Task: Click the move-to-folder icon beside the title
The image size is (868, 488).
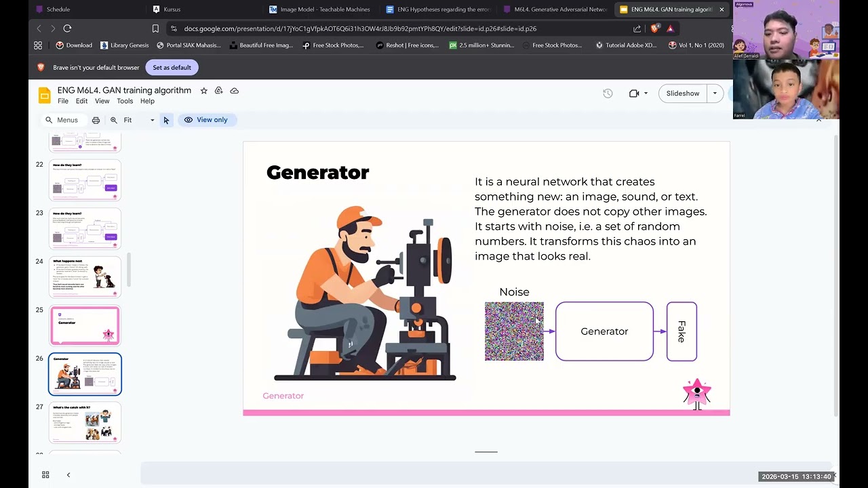Action: (x=218, y=91)
